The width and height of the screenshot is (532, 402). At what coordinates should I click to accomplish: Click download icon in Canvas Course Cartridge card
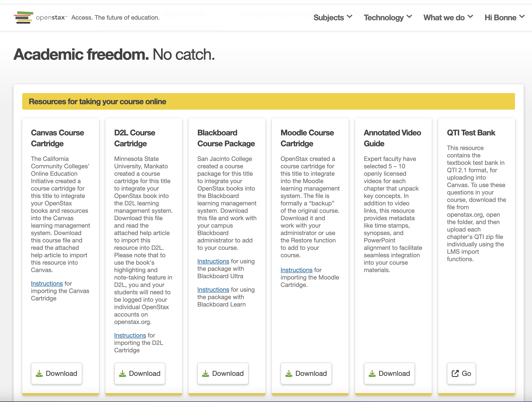click(x=39, y=373)
